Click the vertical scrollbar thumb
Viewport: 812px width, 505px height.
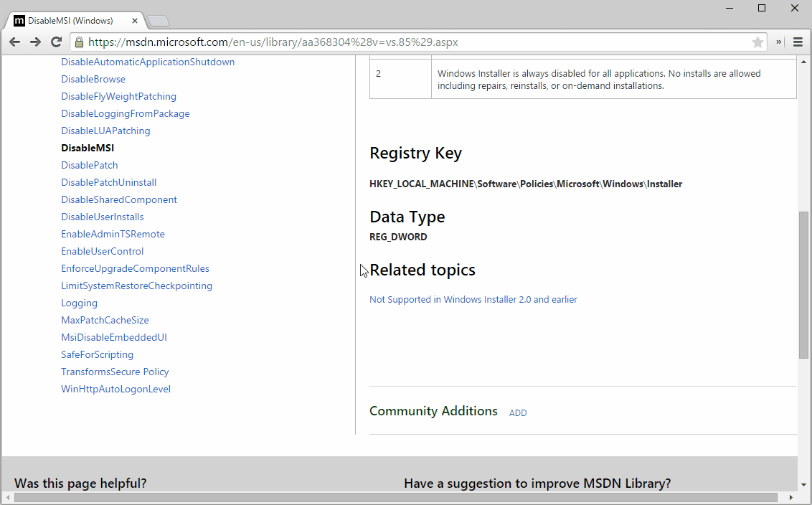pyautogui.click(x=803, y=284)
